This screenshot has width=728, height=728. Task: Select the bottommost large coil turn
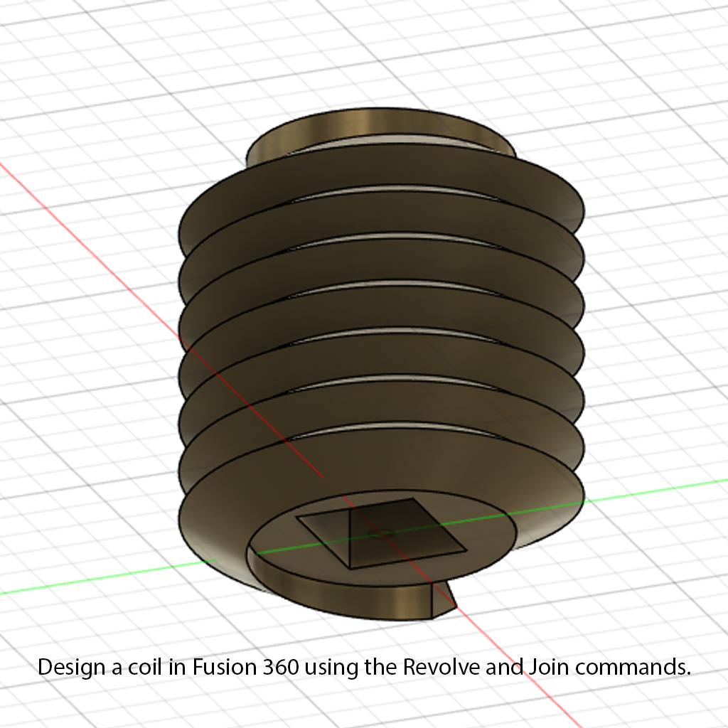click(x=213, y=526)
